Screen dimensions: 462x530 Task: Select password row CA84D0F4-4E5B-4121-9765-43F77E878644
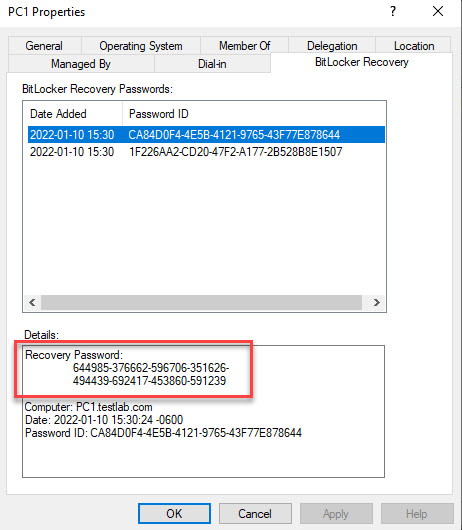point(206,135)
